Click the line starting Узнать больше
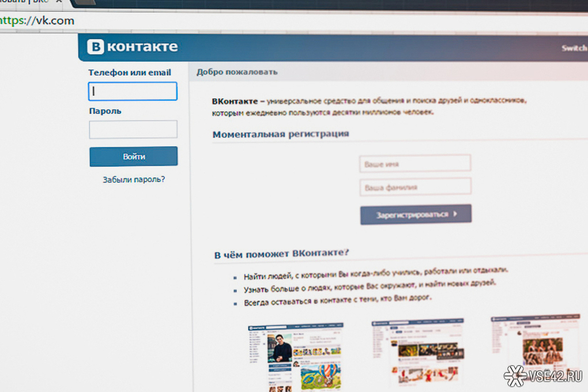 coord(370,286)
